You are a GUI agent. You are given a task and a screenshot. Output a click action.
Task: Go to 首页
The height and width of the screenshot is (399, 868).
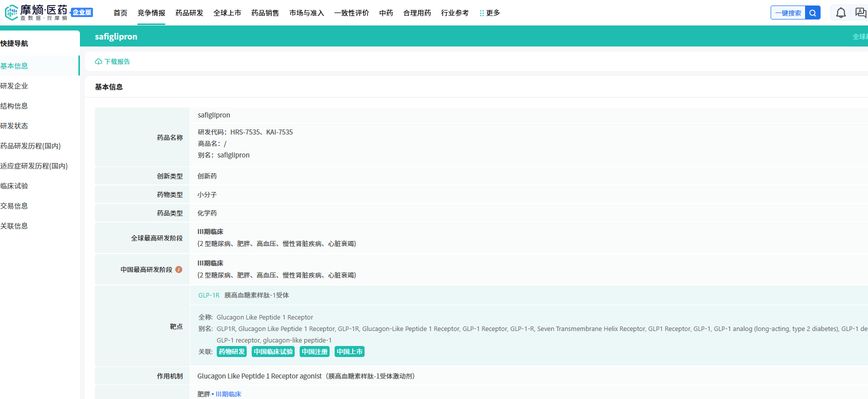120,13
